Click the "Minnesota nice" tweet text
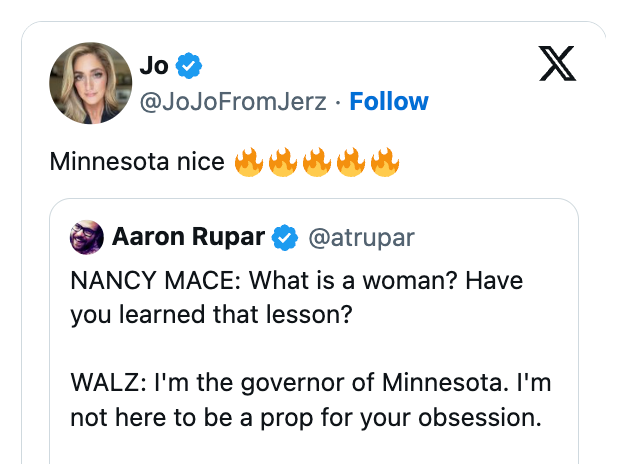 [137, 161]
